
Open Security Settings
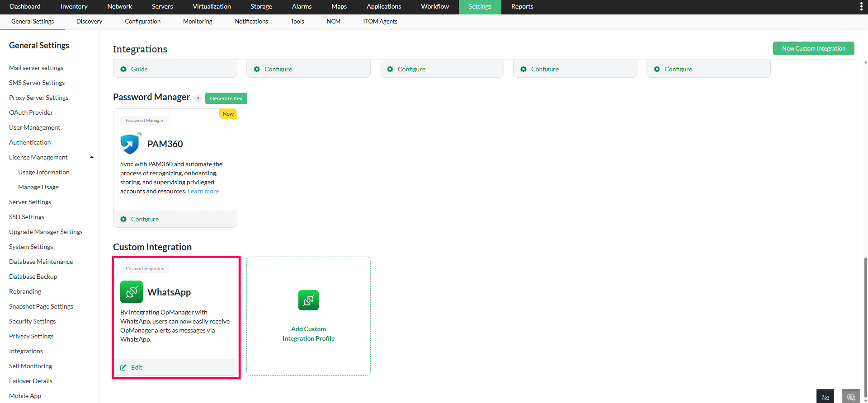pos(33,321)
